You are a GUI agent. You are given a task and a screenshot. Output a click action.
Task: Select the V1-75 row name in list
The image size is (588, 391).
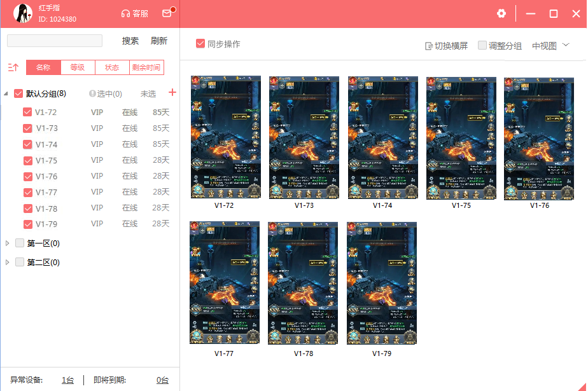(46, 161)
